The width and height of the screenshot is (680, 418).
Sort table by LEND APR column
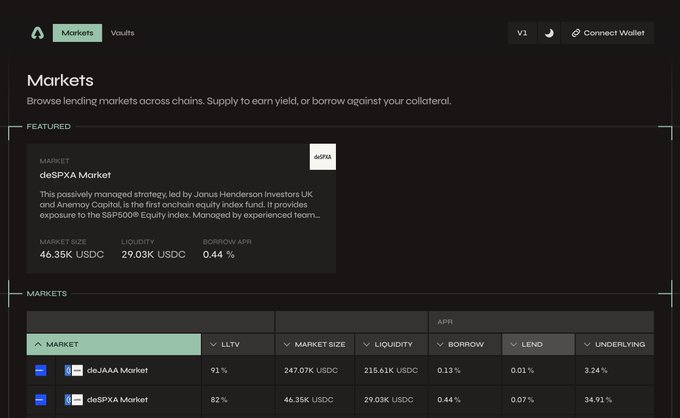[538, 344]
